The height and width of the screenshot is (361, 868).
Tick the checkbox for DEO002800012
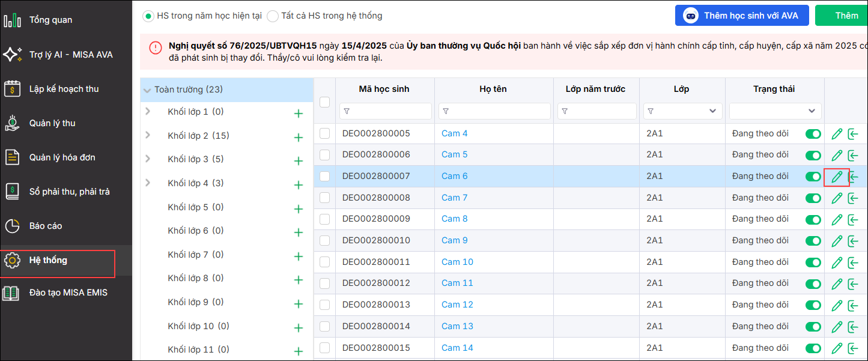(x=325, y=283)
